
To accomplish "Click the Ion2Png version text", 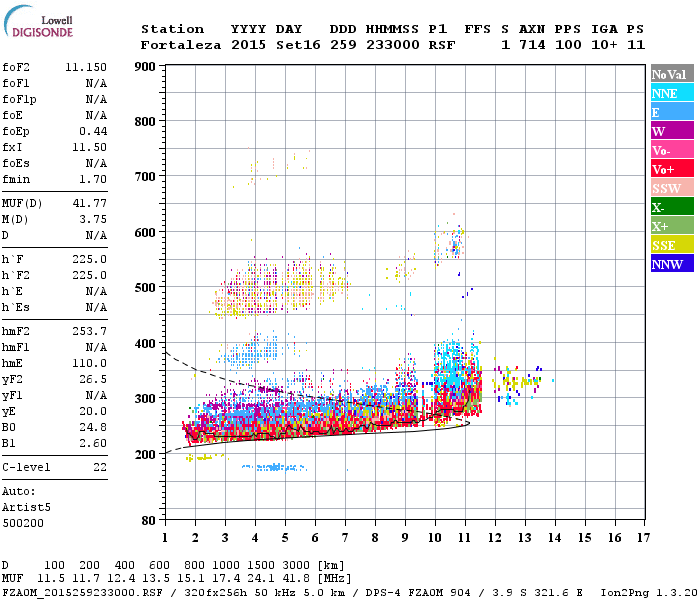I will (649, 593).
